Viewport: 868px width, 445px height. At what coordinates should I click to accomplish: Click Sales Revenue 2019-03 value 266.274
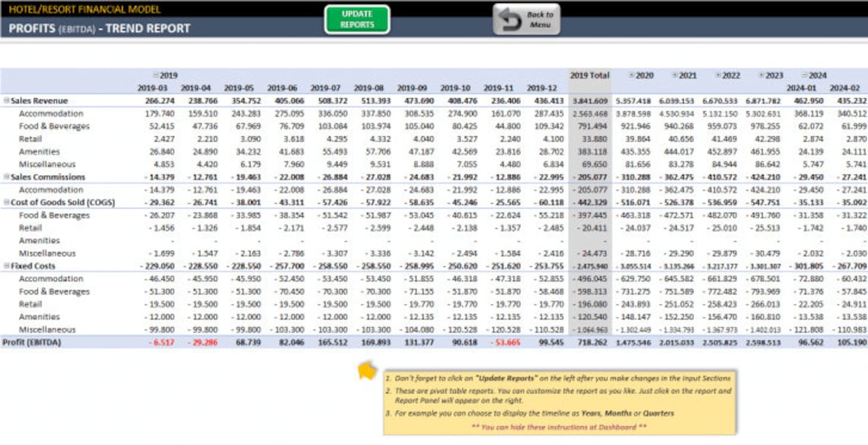click(160, 100)
